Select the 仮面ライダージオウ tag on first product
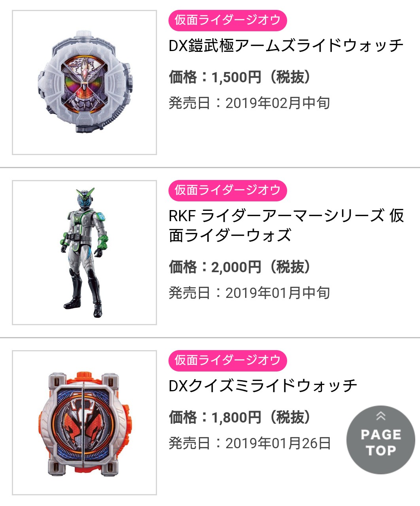 coord(227,20)
